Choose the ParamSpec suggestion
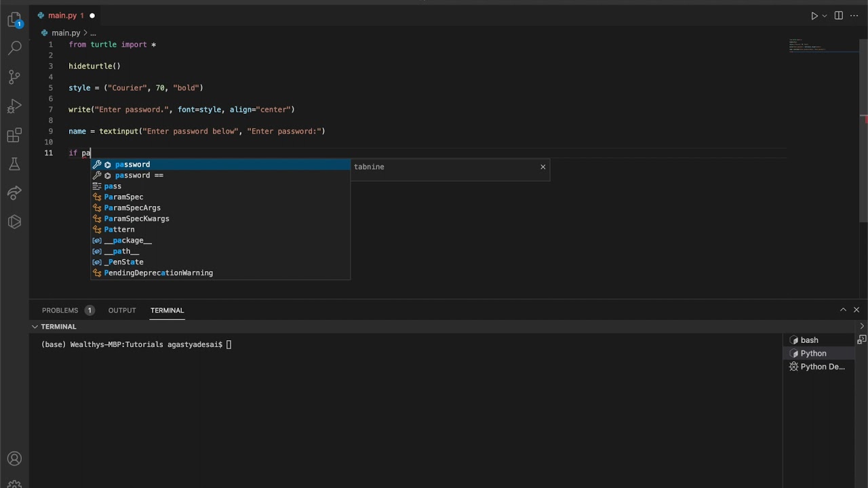Viewport: 868px width, 488px height. point(220,197)
